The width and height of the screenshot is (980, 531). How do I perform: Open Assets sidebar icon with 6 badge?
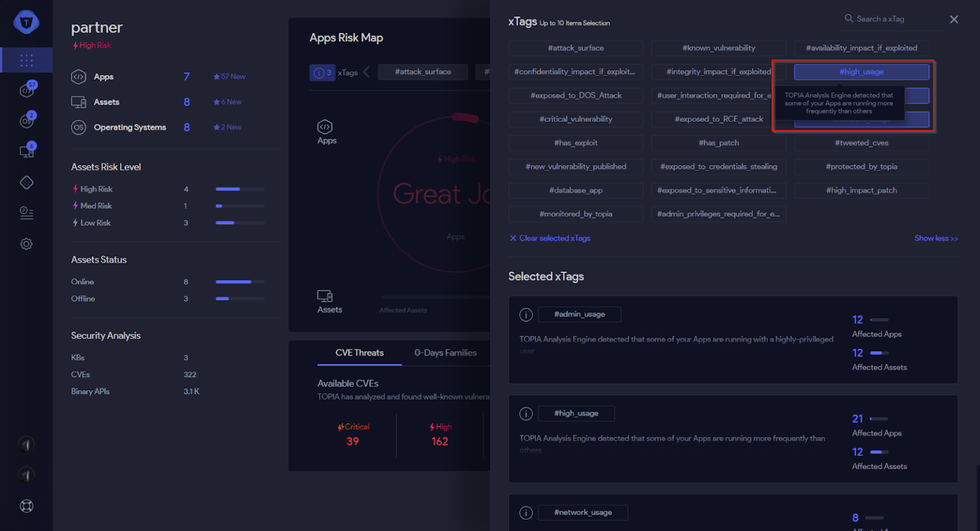pyautogui.click(x=27, y=151)
